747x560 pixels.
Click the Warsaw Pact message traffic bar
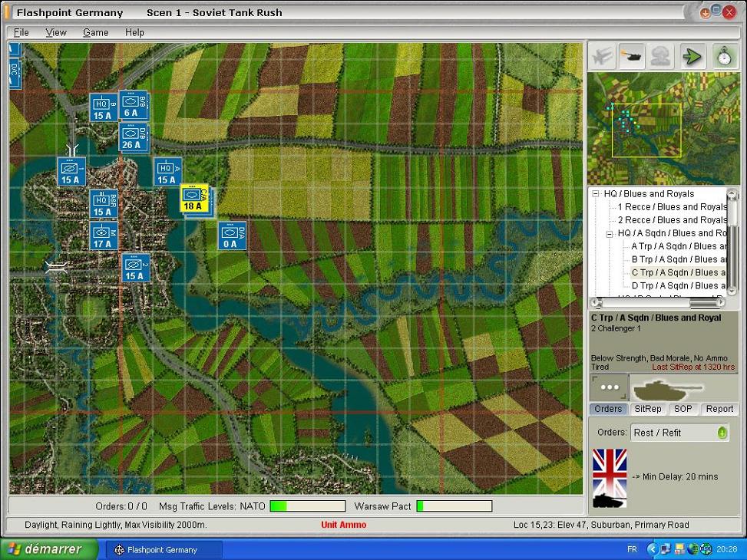454,506
